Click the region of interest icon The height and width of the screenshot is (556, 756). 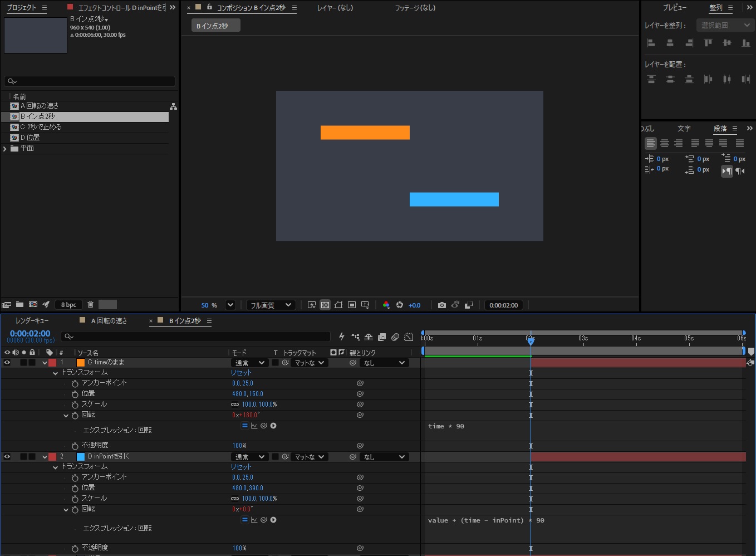click(352, 305)
